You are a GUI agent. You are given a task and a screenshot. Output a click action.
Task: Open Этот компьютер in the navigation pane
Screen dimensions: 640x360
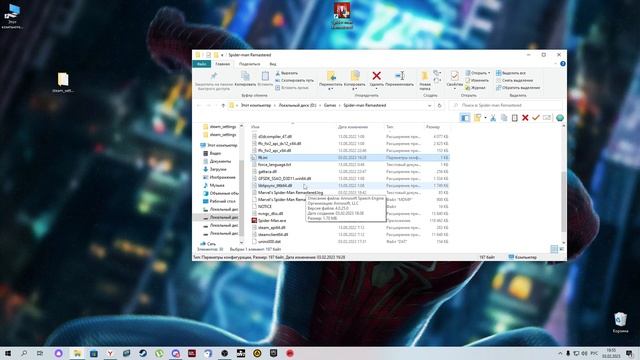tap(218, 145)
